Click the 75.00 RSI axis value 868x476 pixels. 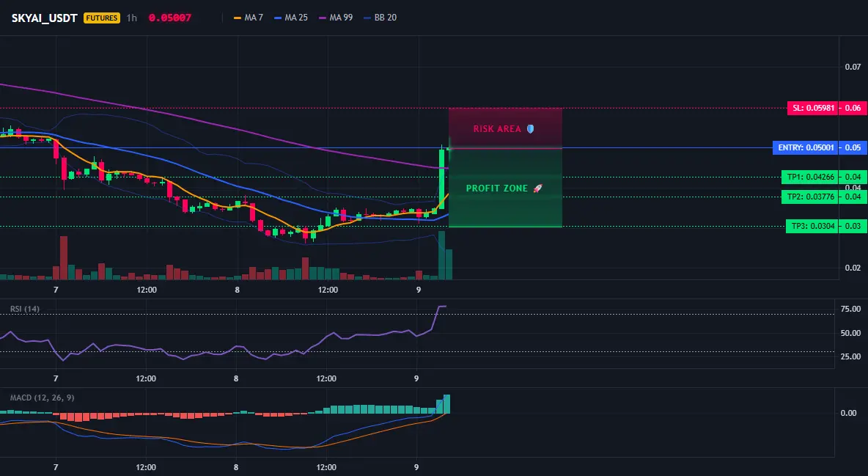[850, 310]
